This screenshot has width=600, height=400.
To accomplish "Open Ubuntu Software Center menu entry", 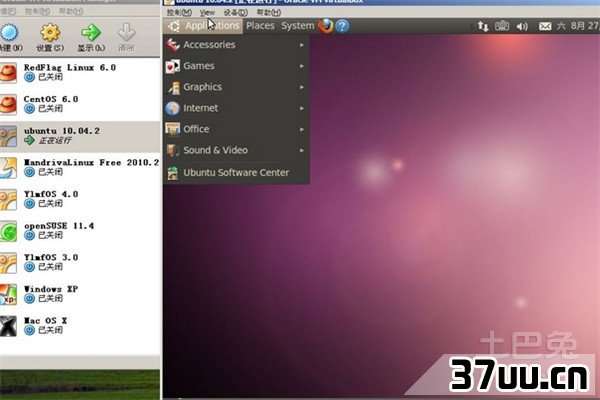I will pos(236,173).
